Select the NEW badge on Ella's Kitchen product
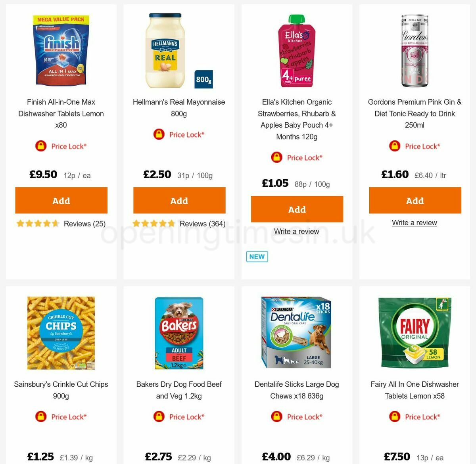The image size is (476, 464). (x=257, y=256)
